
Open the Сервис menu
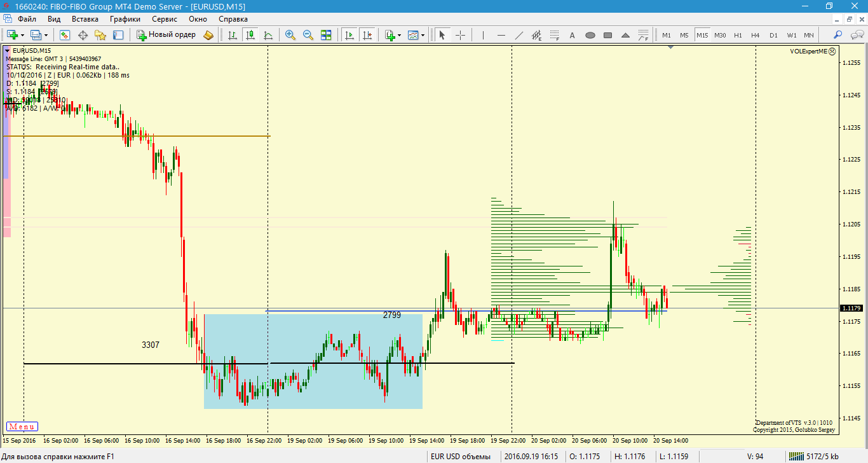(165, 19)
